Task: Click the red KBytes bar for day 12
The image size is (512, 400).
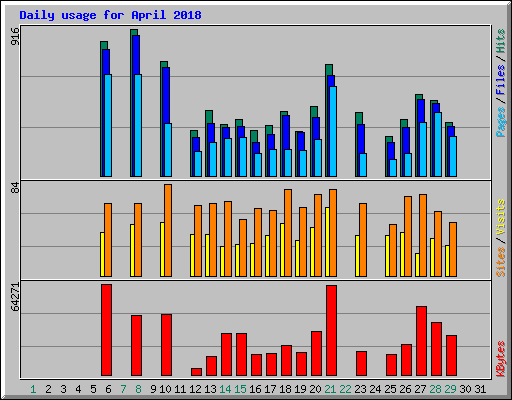Action: coord(196,372)
